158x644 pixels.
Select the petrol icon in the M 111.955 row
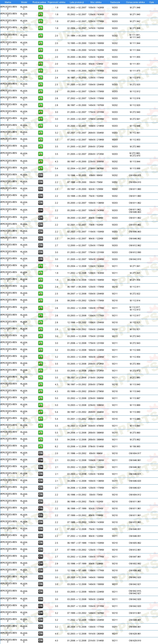(x=40, y=57)
